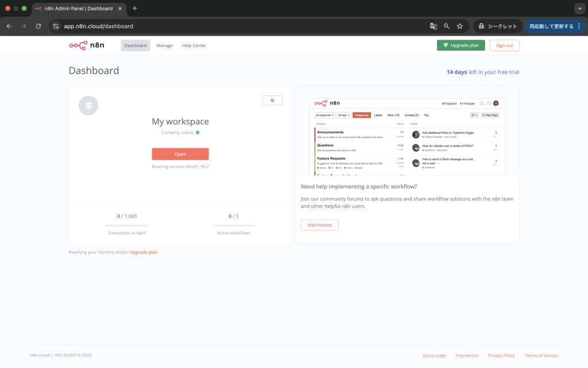The height and width of the screenshot is (368, 588).
Task: Click the Sign out button
Action: click(x=504, y=45)
